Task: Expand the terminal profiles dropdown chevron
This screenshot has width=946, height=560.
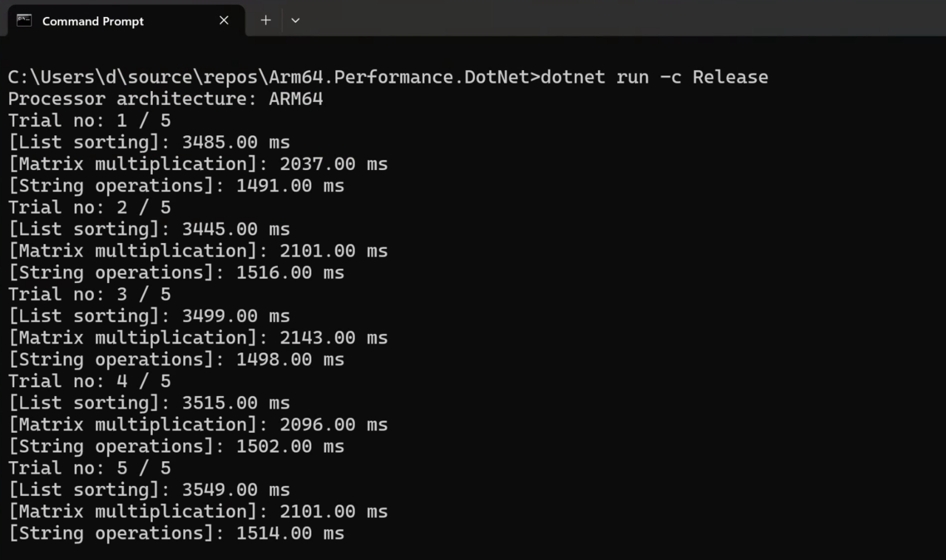Action: (296, 21)
